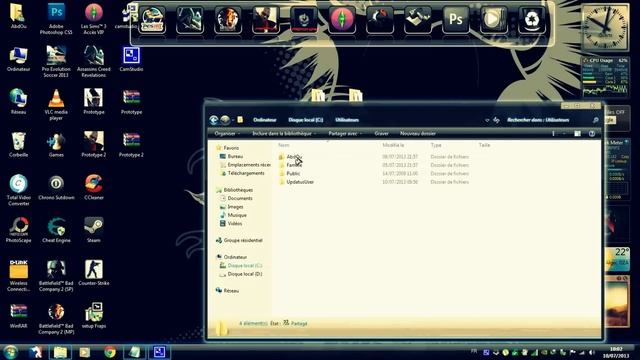Select the AbdOu folder in the file list
The width and height of the screenshot is (640, 360).
point(373,157)
